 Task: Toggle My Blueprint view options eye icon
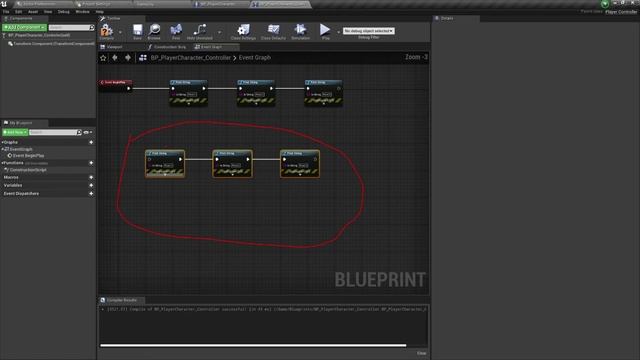pyautogui.click(x=87, y=132)
